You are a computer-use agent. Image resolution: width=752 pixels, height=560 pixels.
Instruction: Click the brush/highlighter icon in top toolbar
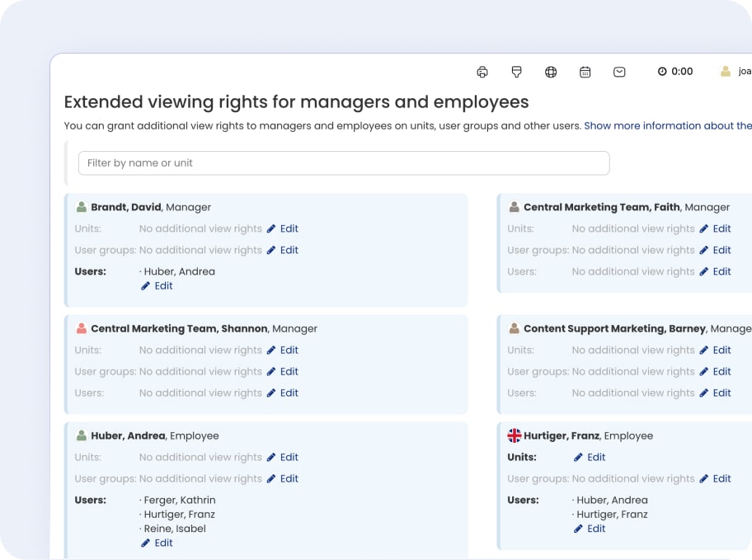pos(517,72)
